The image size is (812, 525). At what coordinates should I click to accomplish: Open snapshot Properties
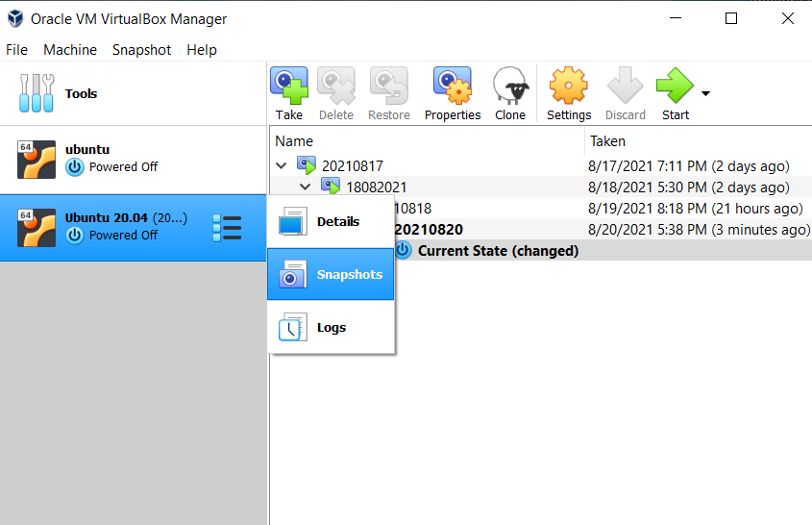tap(452, 94)
